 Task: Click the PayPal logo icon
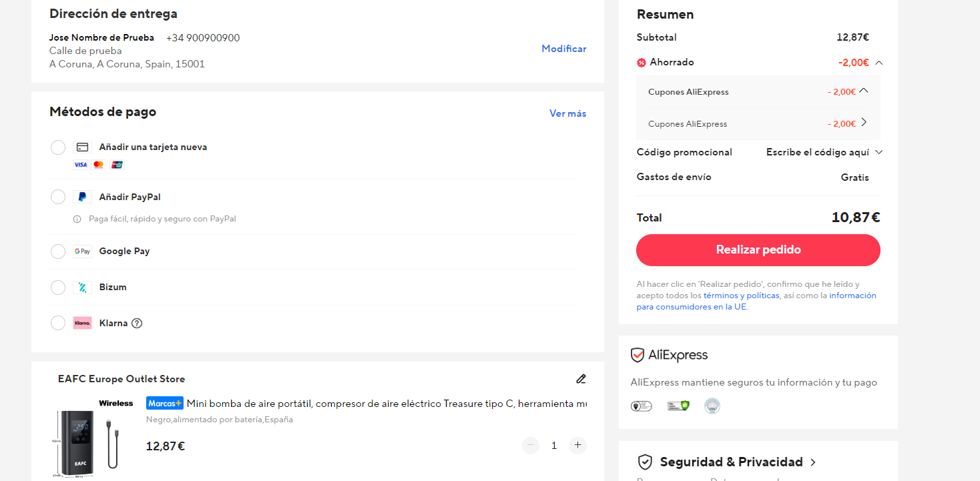[82, 197]
